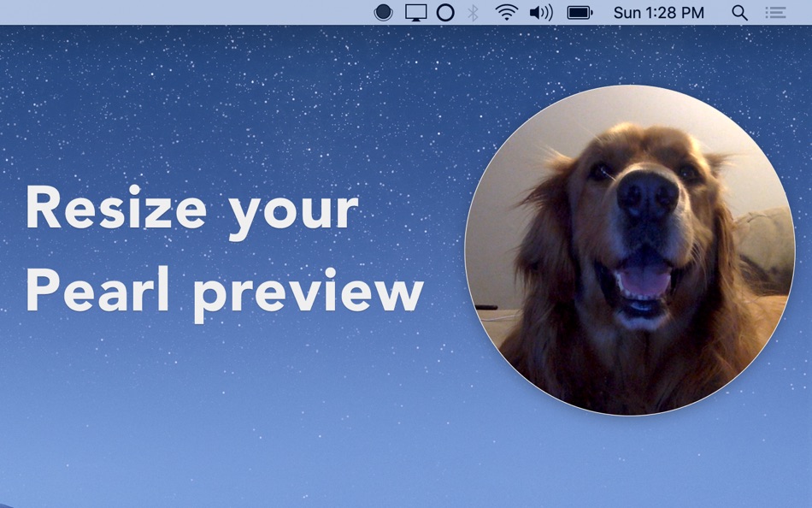Click the hollow circle menu bar icon

[x=445, y=13]
